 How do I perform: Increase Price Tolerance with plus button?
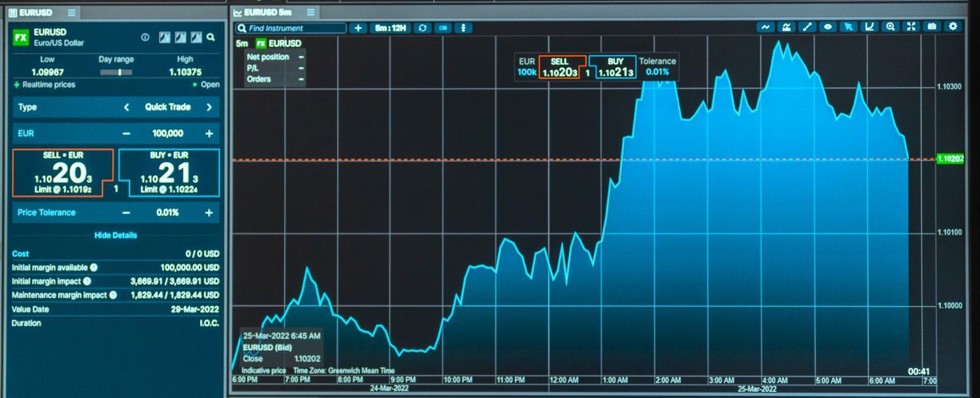[209, 212]
